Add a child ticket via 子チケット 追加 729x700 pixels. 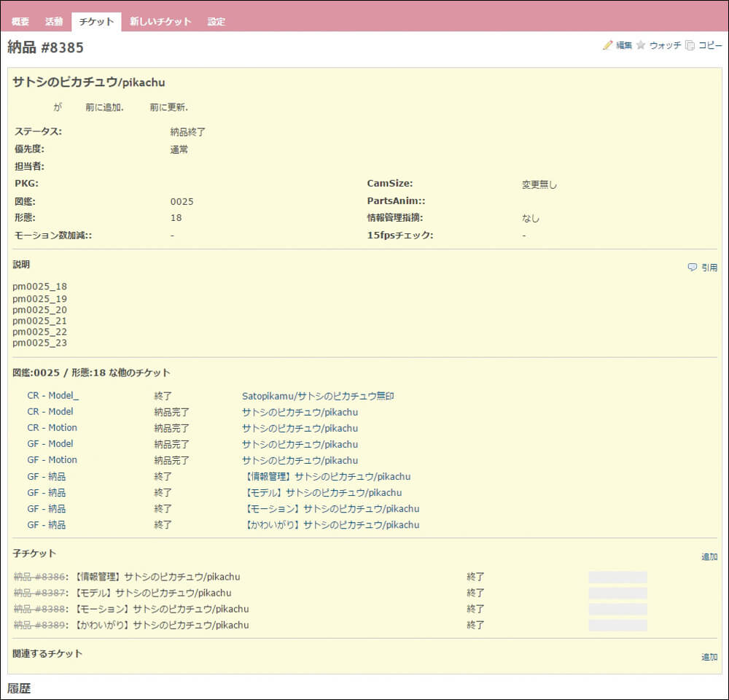(709, 557)
